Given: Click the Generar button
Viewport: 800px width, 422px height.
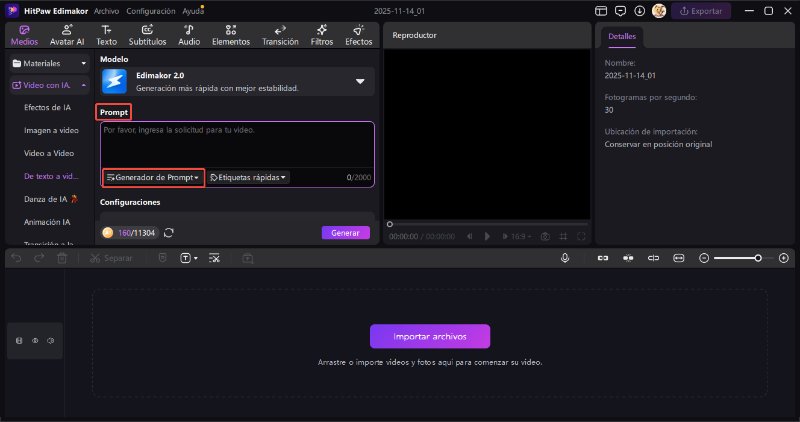Looking at the screenshot, I should (345, 232).
